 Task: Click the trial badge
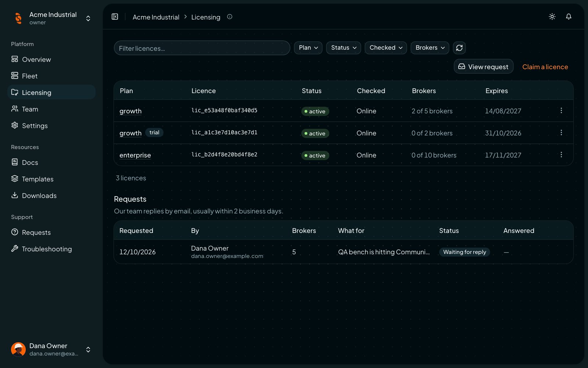(x=154, y=132)
